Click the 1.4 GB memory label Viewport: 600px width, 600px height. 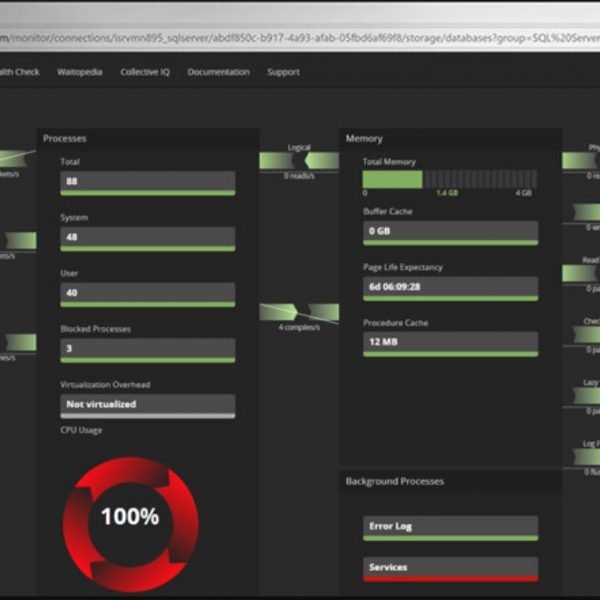[x=447, y=193]
